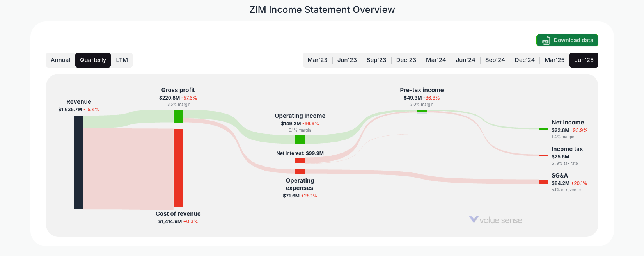Viewport: 644px width, 256px height.
Task: Open the Sep'23 quarter data
Action: point(376,60)
